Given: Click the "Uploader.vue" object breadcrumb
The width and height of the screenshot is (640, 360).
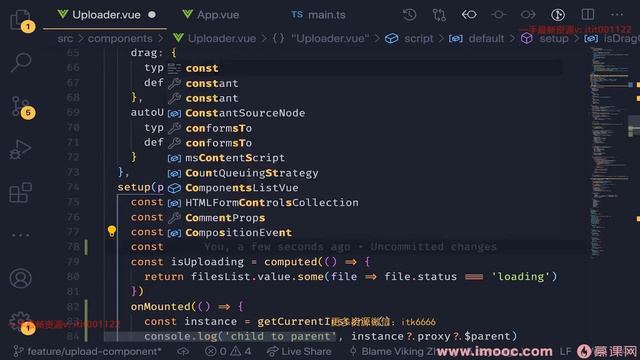Looking at the screenshot, I should tap(321, 38).
